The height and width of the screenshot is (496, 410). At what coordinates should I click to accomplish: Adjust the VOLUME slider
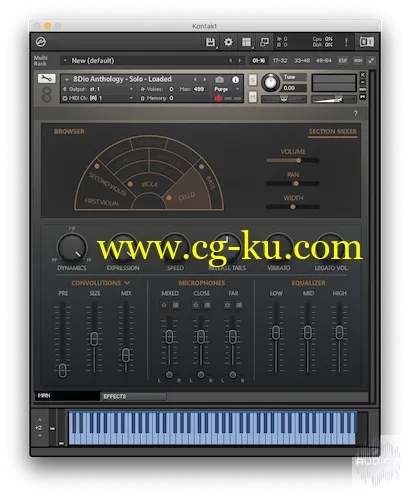point(292,160)
